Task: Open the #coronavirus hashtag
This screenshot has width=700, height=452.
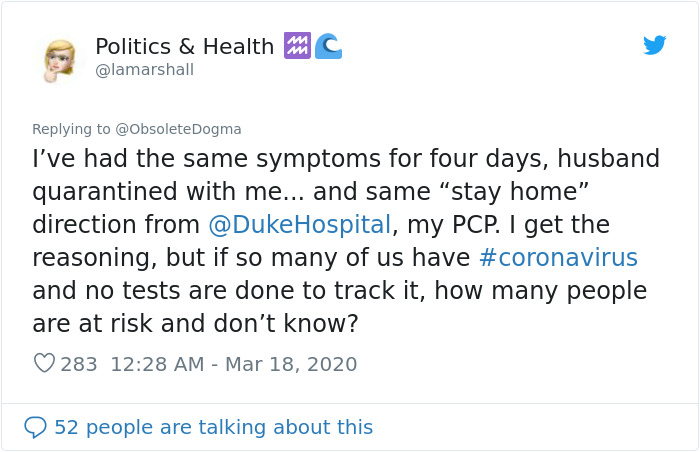Action: click(x=558, y=257)
